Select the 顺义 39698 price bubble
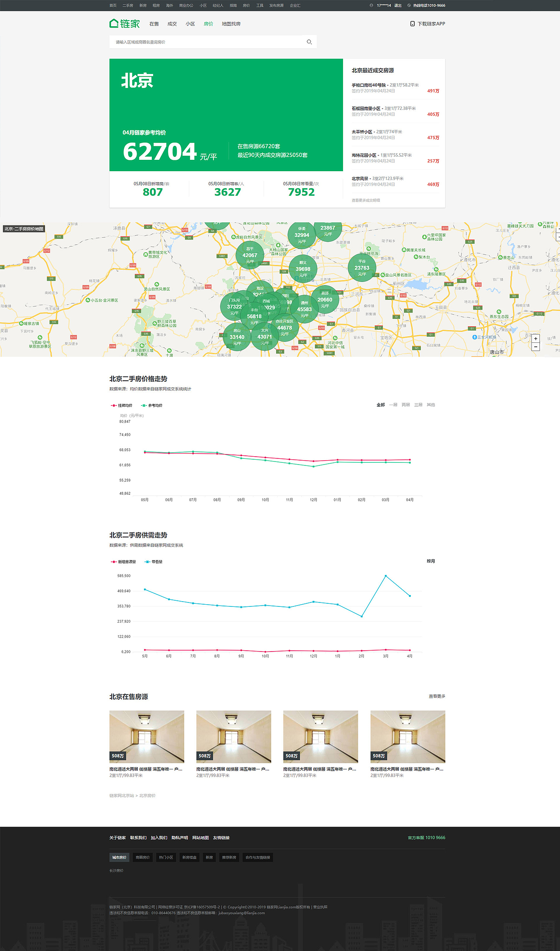 (x=303, y=269)
